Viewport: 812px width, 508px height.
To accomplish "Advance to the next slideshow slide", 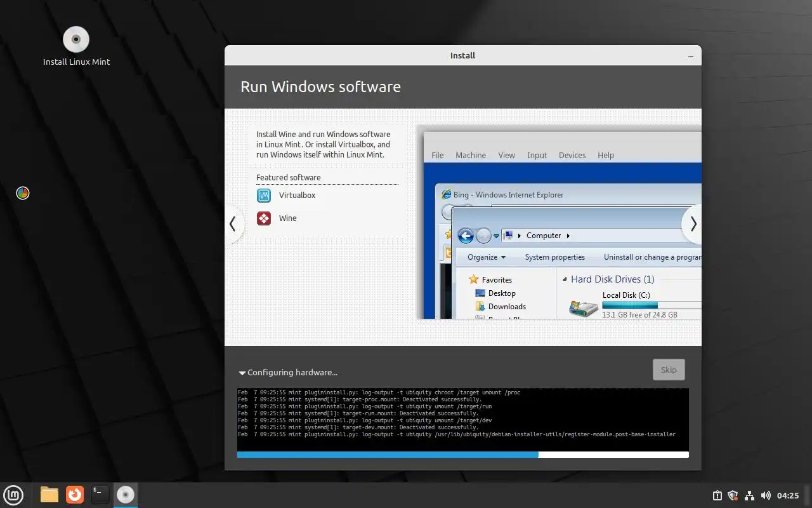I will click(693, 224).
